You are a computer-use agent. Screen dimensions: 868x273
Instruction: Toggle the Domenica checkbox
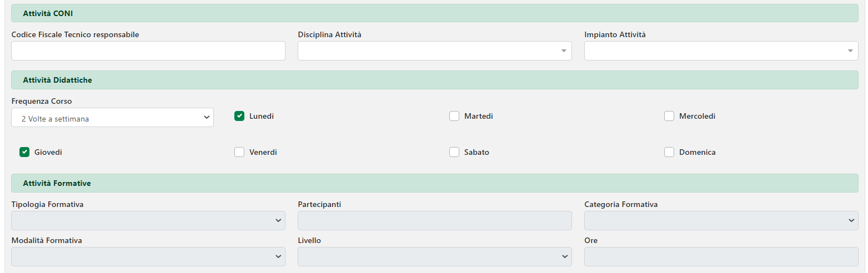coord(669,152)
